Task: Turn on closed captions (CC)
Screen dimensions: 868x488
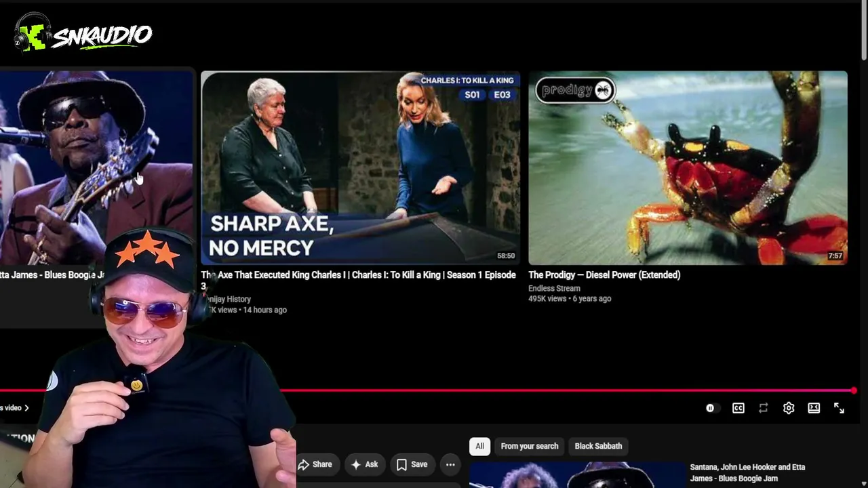Action: pyautogui.click(x=738, y=408)
